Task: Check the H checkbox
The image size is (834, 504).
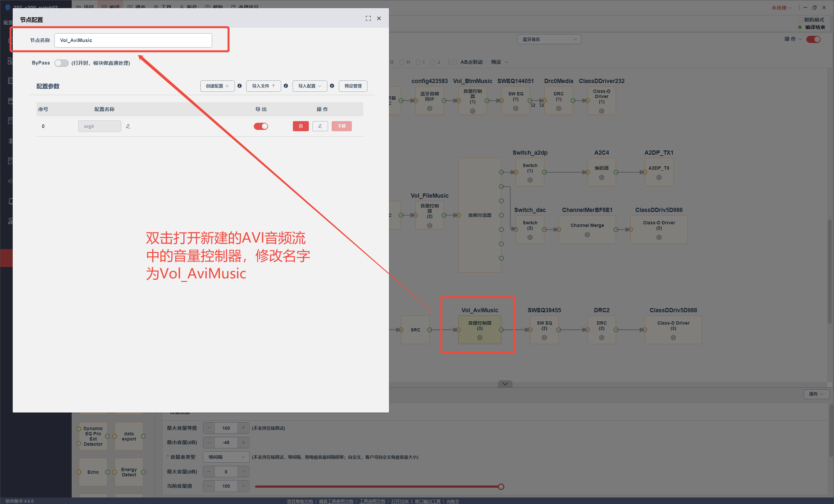Action: click(402, 62)
